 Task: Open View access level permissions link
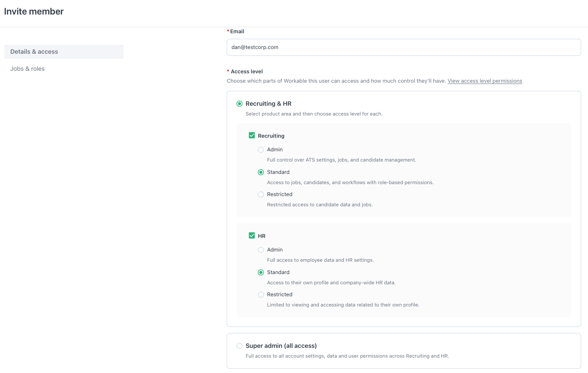[484, 81]
